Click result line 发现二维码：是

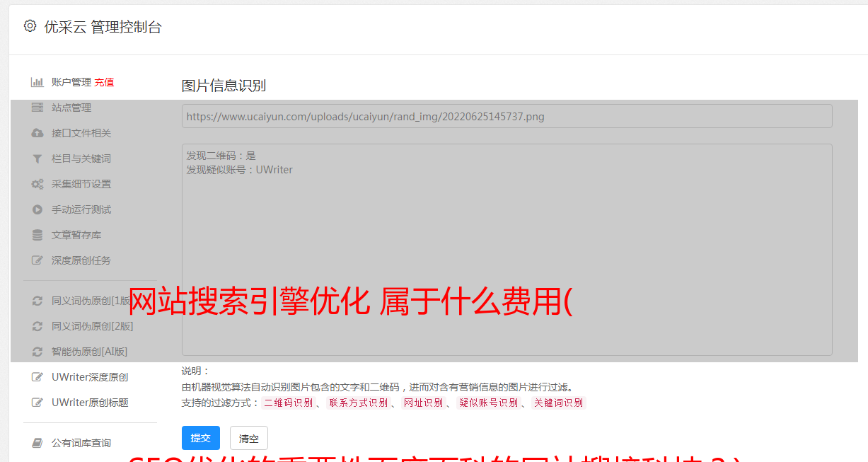[221, 156]
